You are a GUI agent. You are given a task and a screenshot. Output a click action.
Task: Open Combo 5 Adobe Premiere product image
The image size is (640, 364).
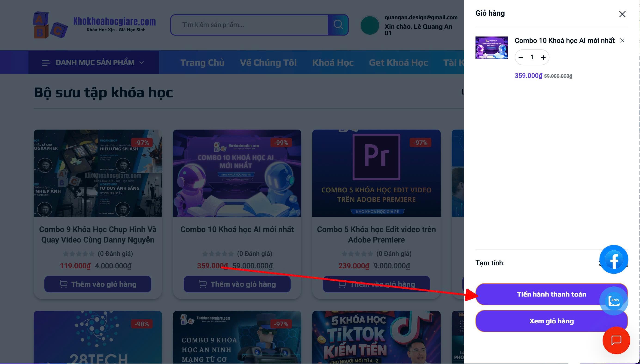tap(376, 173)
